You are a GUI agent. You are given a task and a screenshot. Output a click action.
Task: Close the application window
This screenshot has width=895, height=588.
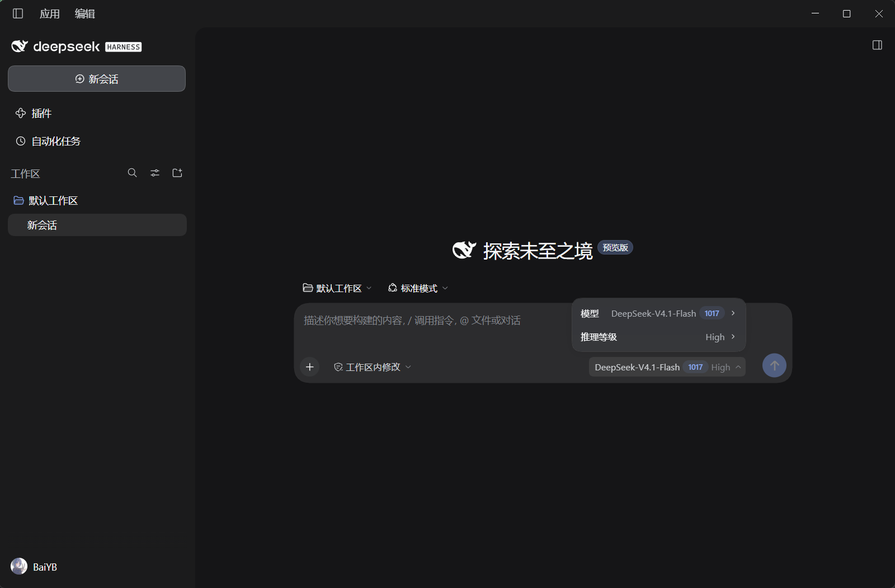tap(879, 13)
